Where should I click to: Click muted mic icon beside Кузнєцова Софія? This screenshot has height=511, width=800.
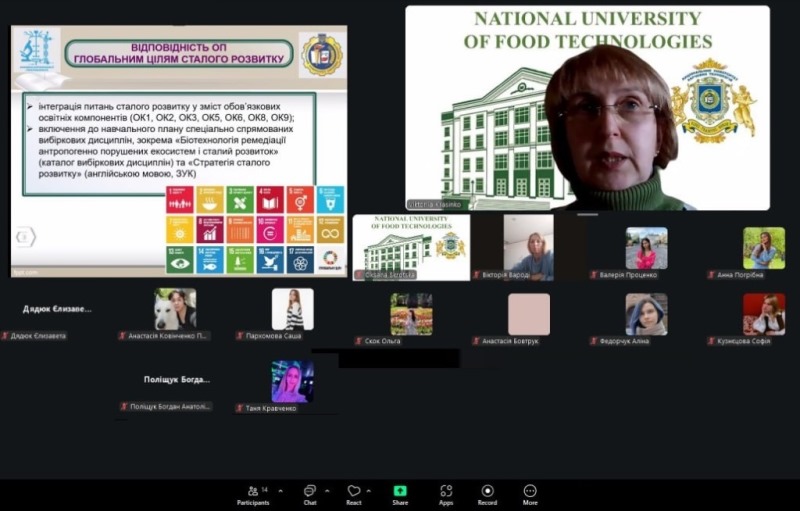pyautogui.click(x=711, y=341)
